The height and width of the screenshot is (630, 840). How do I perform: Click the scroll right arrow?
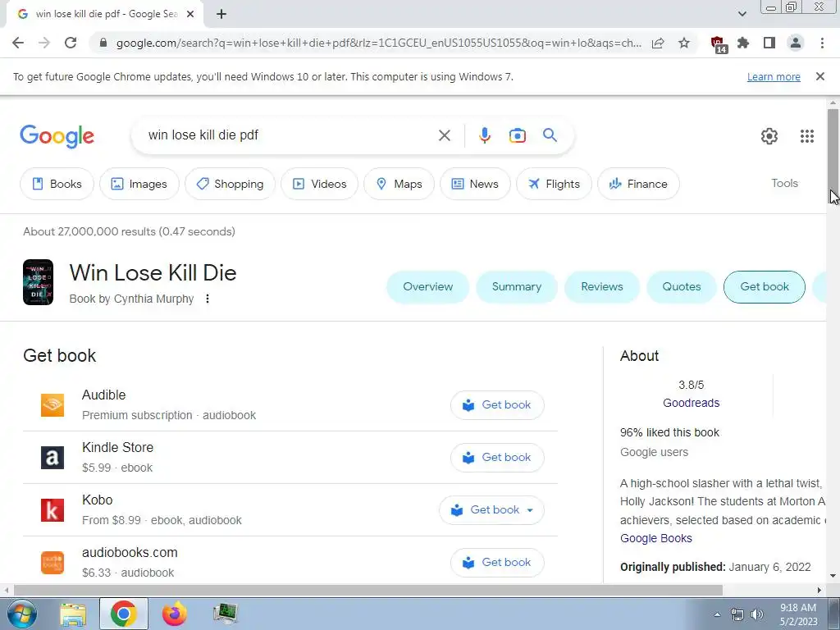(x=819, y=590)
